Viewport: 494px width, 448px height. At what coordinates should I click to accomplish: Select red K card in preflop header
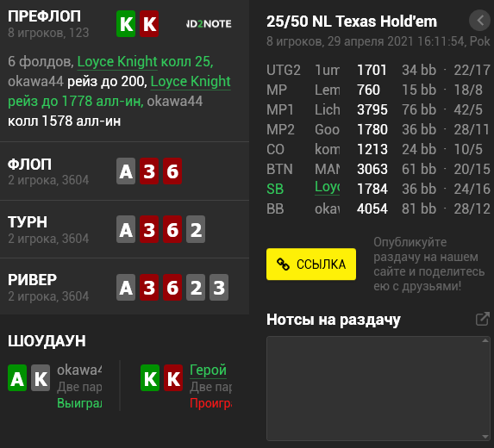(x=149, y=24)
